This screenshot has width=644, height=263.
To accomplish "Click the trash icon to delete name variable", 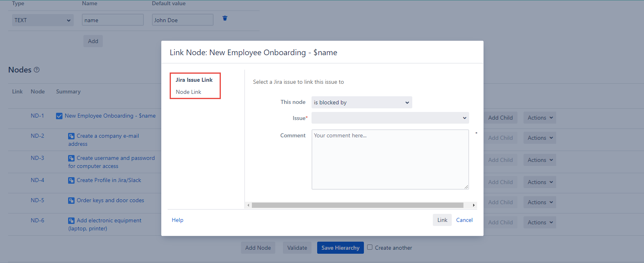I will pyautogui.click(x=225, y=18).
